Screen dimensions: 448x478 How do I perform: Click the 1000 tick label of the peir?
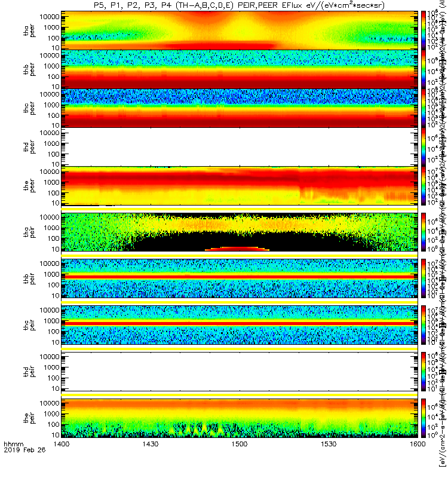[51, 413]
